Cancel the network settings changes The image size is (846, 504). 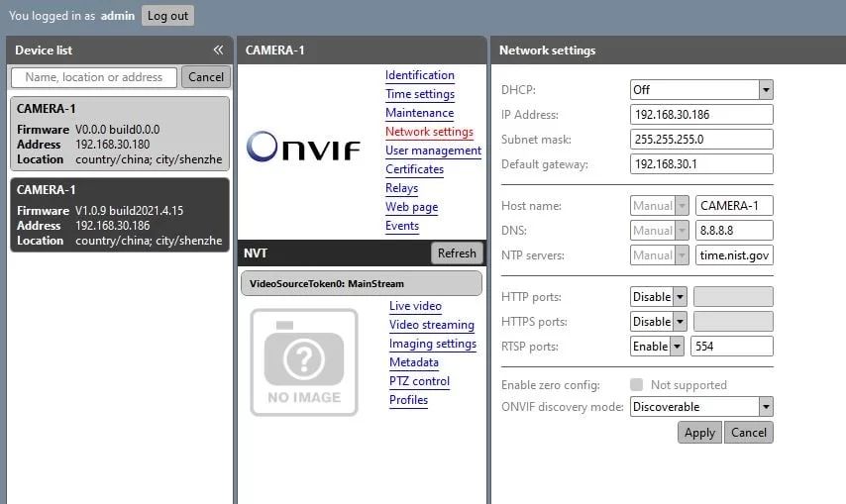(748, 433)
